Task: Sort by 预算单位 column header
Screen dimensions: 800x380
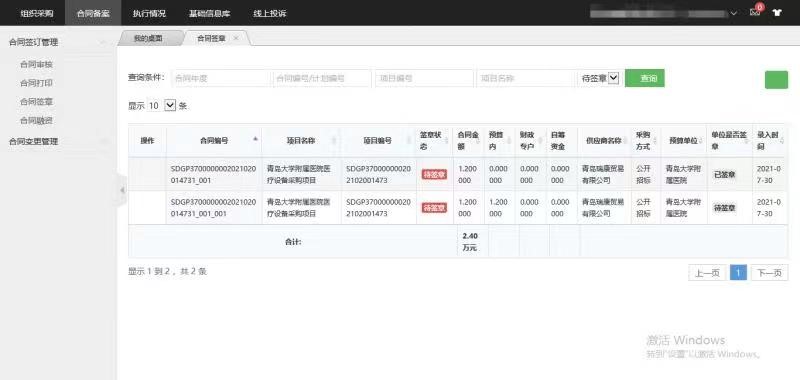Action: (683, 140)
